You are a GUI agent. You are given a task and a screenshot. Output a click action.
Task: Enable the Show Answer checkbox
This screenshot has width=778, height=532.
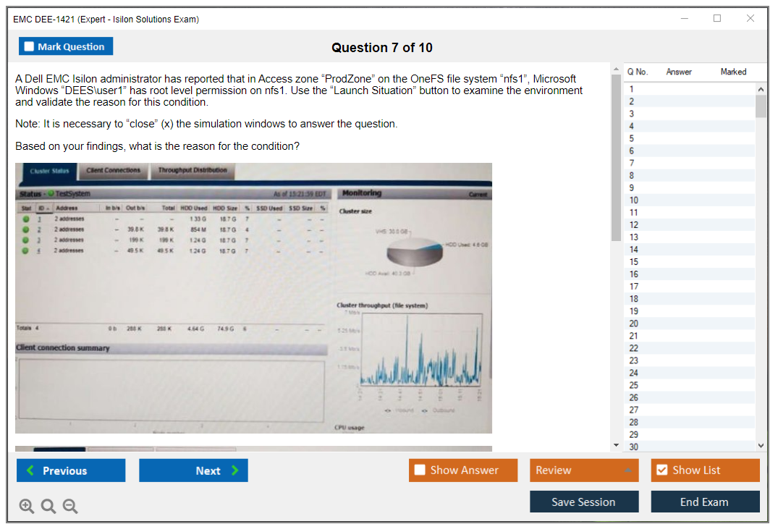click(420, 470)
